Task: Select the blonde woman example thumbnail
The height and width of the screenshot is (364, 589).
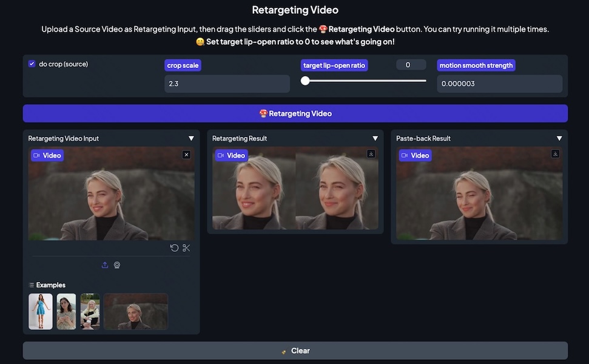Action: 90,311
